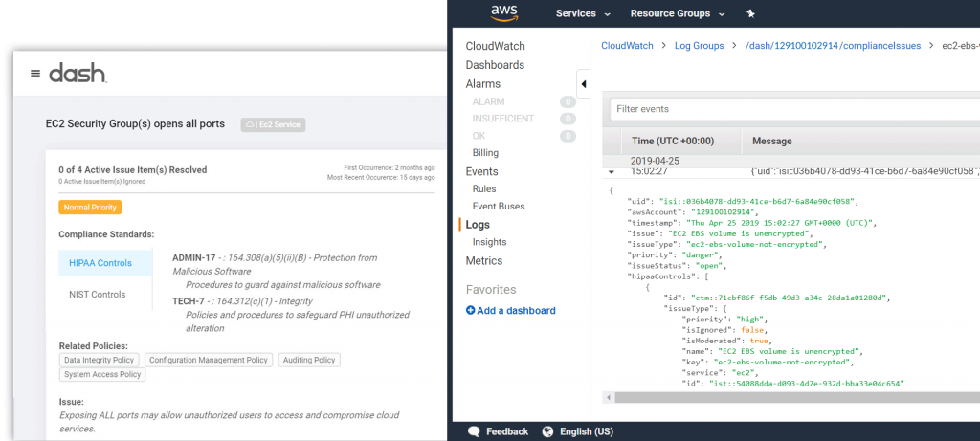Click the CloudWatch breadcrumb link
The height and width of the screenshot is (441, 980).
point(627,46)
